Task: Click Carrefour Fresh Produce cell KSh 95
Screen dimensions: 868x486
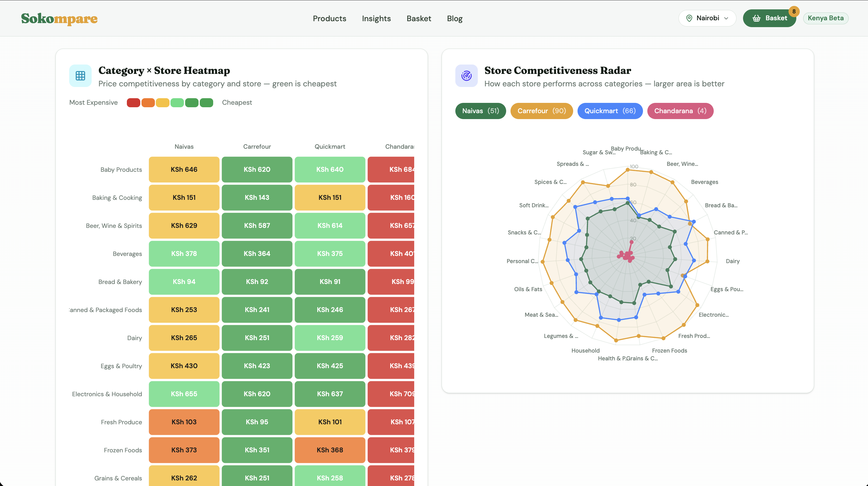Action: pyautogui.click(x=257, y=422)
